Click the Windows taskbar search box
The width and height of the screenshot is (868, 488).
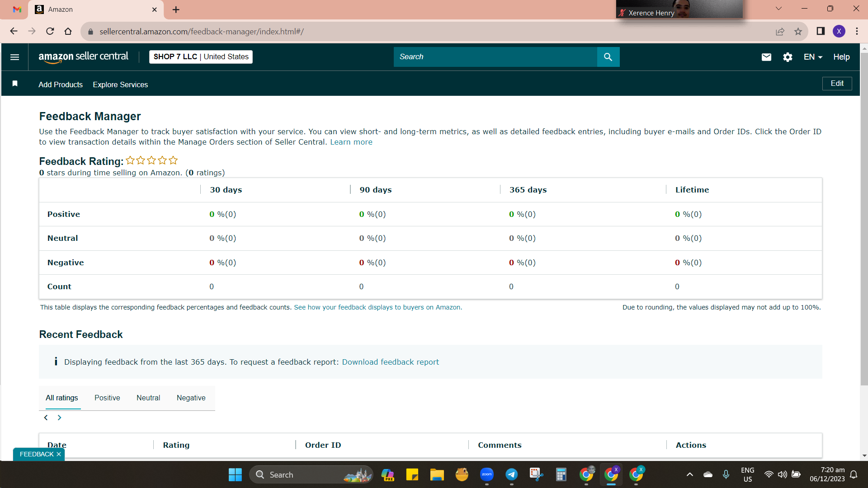(x=311, y=474)
